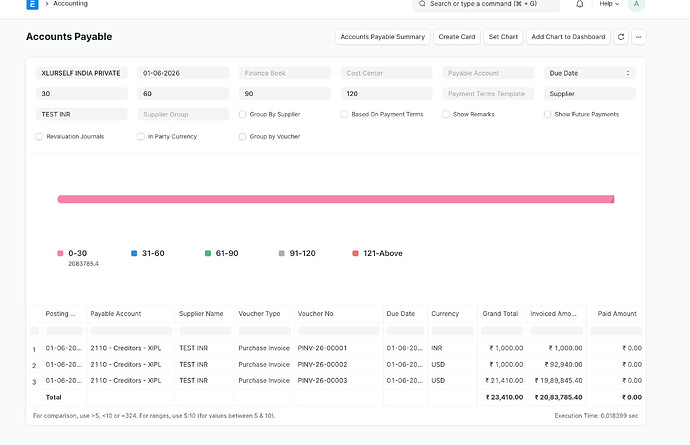Click total invoiced ₹ 20,83,785.40

(558, 397)
